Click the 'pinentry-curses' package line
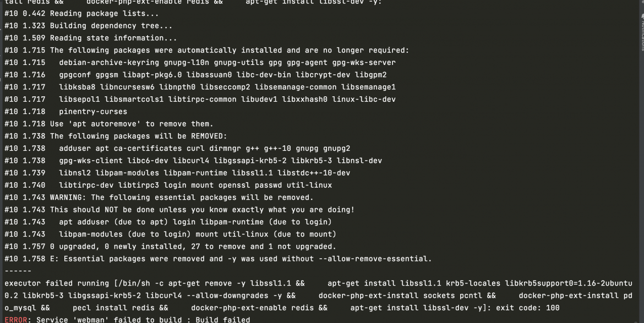The image size is (644, 323). tap(66, 112)
